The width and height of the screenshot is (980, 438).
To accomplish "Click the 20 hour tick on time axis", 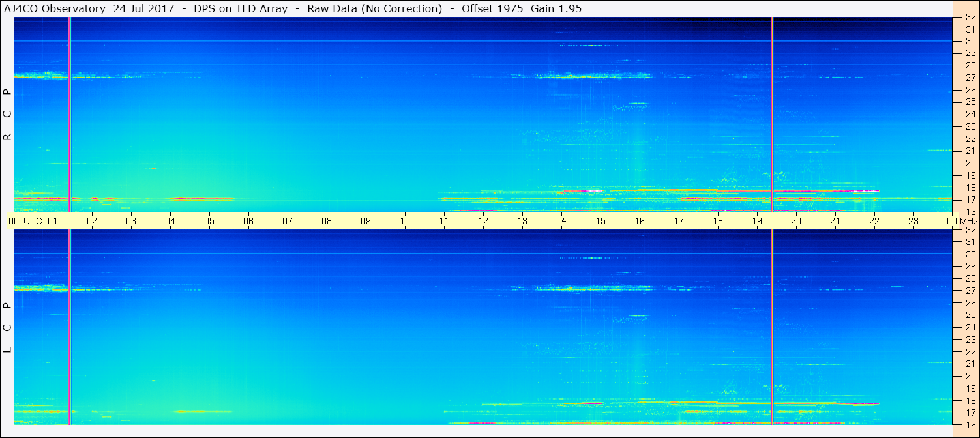I will [796, 221].
